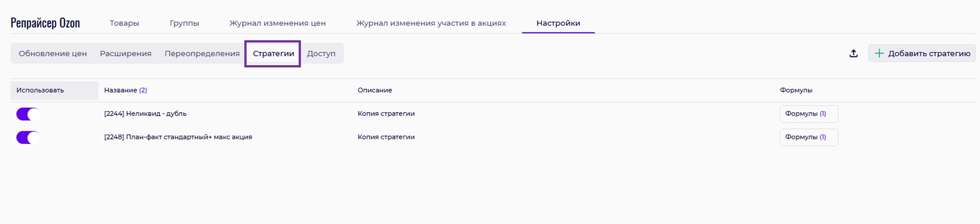Sort by the Название column header
The width and height of the screenshot is (980, 224).
121,90
